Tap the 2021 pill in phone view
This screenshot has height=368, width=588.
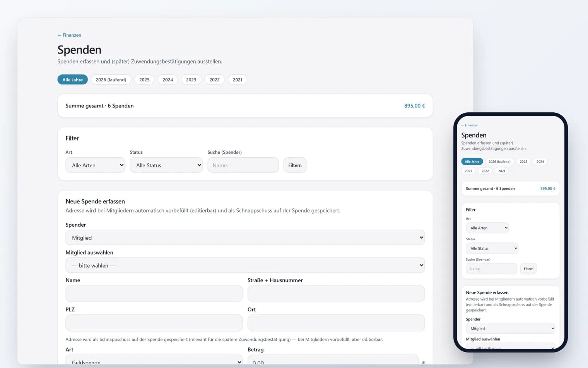[502, 171]
